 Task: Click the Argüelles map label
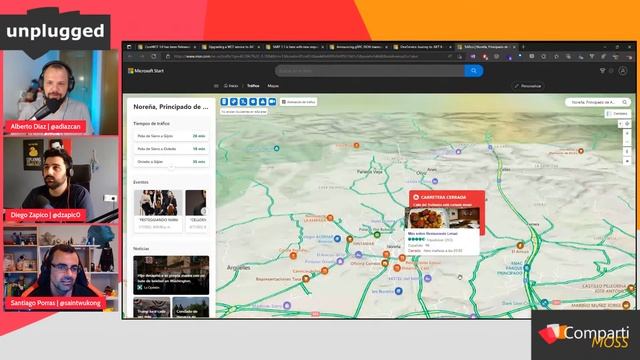[238, 268]
